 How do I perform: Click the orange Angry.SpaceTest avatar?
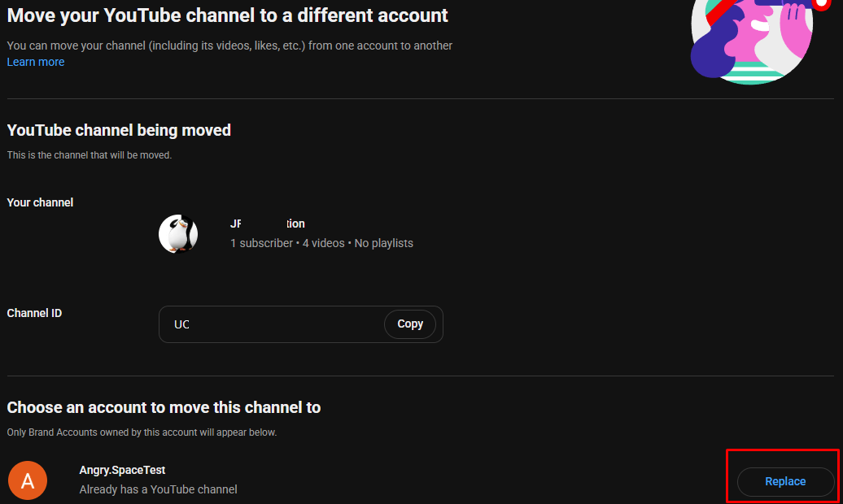coord(28,480)
